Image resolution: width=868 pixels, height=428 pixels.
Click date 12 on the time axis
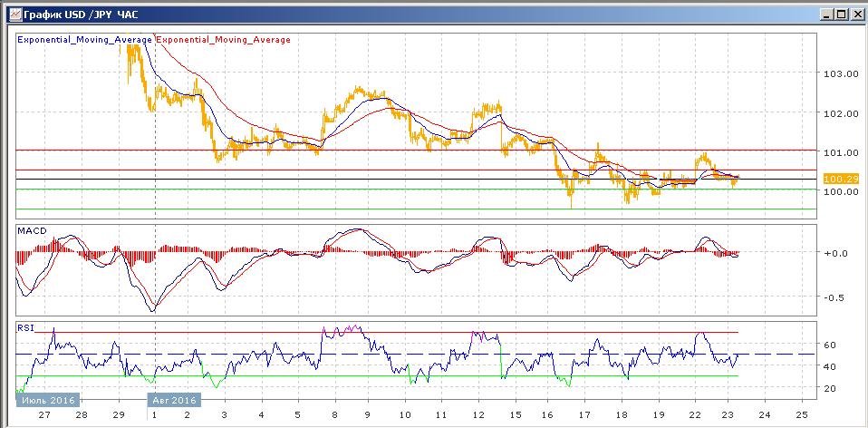coord(479,414)
